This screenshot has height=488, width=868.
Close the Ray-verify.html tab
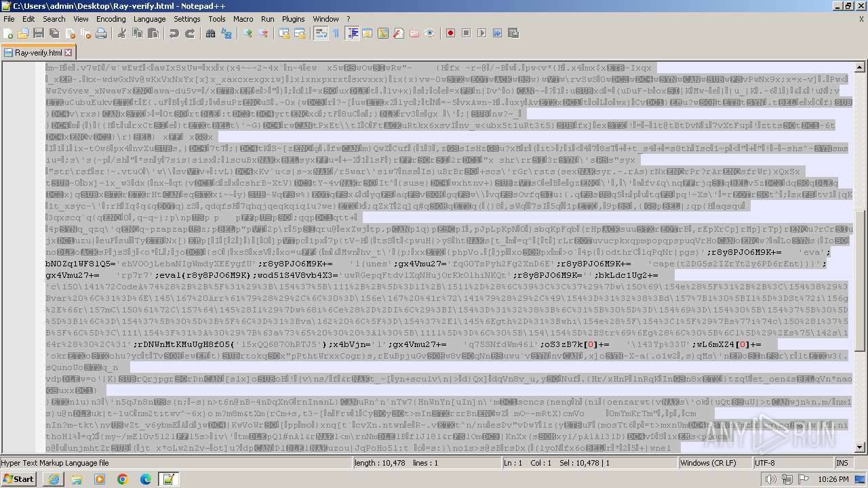pyautogui.click(x=68, y=52)
